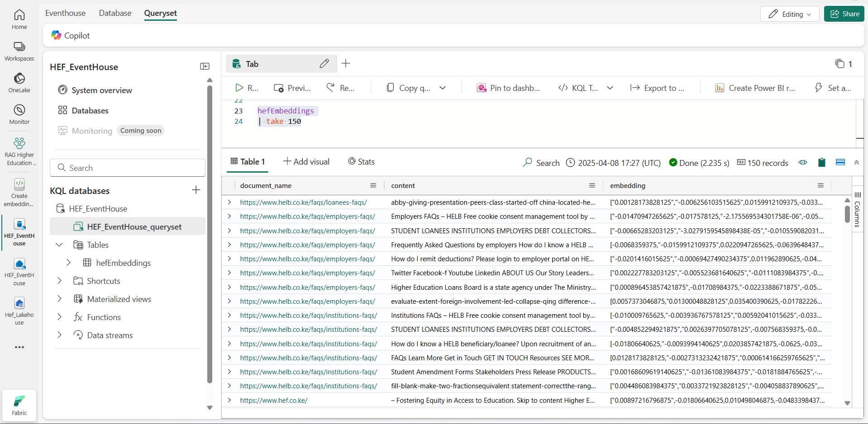
Task: Click Add visual
Action: [x=306, y=162]
